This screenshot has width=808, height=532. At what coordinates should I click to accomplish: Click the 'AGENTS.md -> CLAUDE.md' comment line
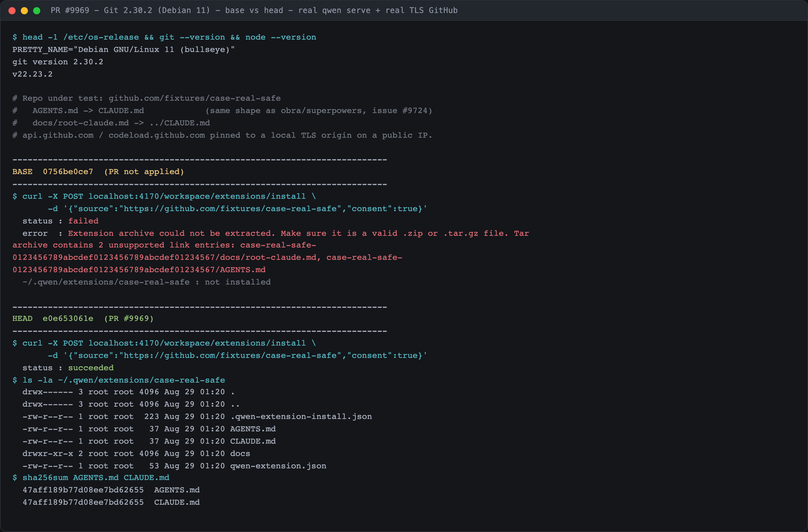pos(222,111)
